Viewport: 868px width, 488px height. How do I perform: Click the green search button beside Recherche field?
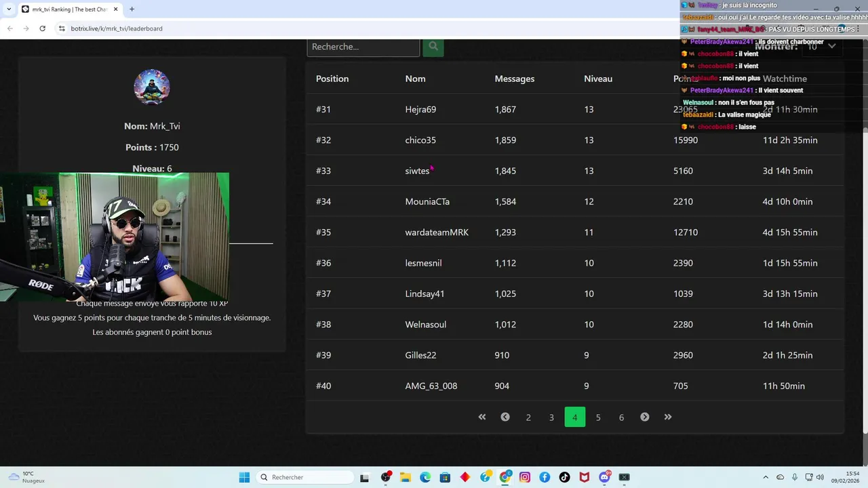(x=433, y=47)
